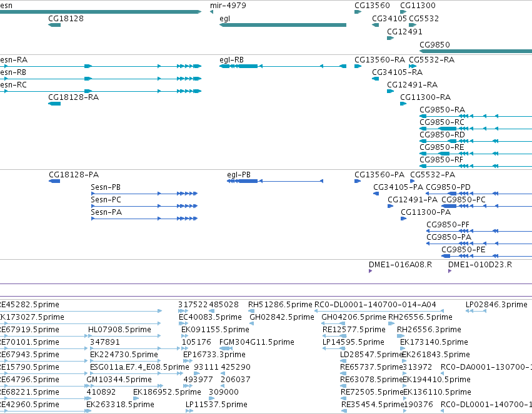Click the EC40083.5prime EST label
532x414 pixels.
pyautogui.click(x=210, y=317)
